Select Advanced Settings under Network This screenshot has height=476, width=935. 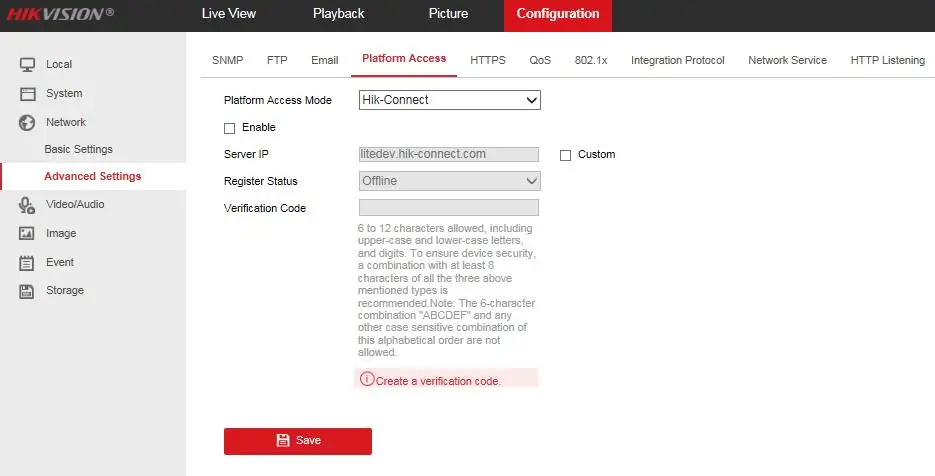(92, 176)
